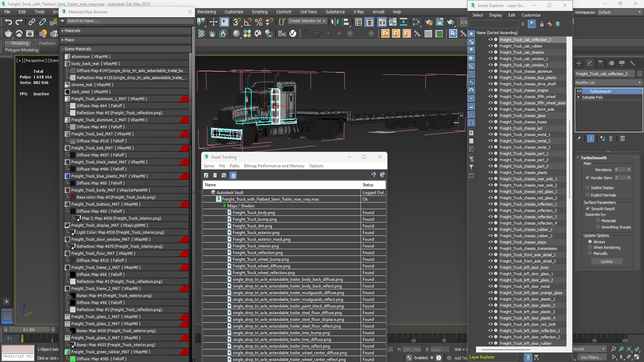Open the Hierarchy tab in command panel
Viewport: 644px width, 362px height.
pyautogui.click(x=600, y=63)
